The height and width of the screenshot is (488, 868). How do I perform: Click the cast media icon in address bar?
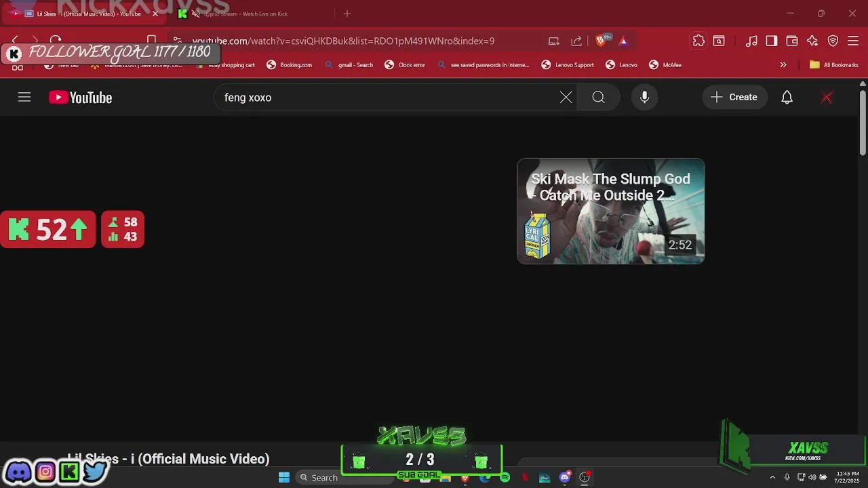(x=554, y=41)
